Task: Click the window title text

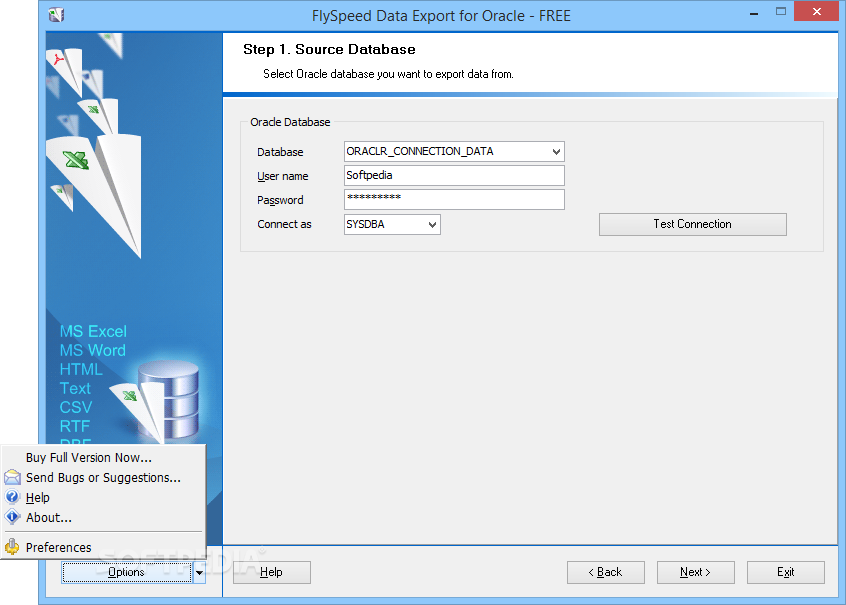Action: [x=441, y=16]
